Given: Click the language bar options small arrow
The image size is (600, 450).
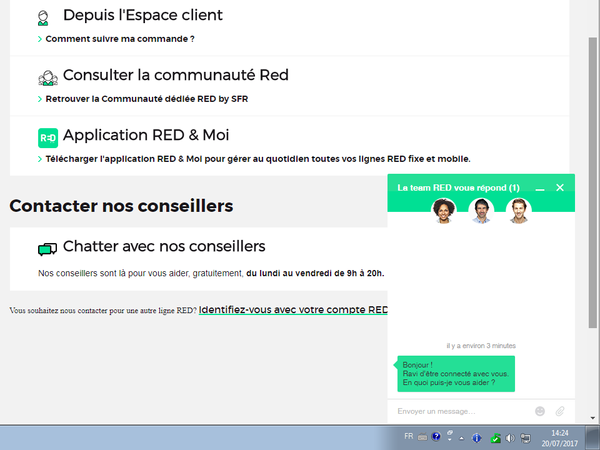Looking at the screenshot, I should click(x=450, y=440).
